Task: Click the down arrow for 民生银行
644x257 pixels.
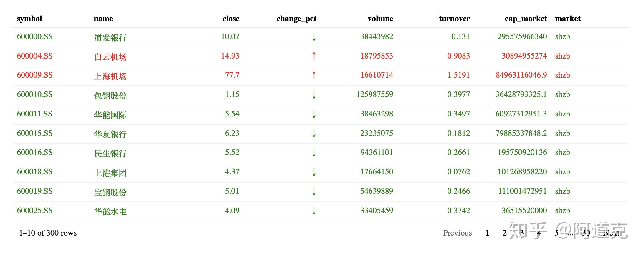Action: [314, 153]
